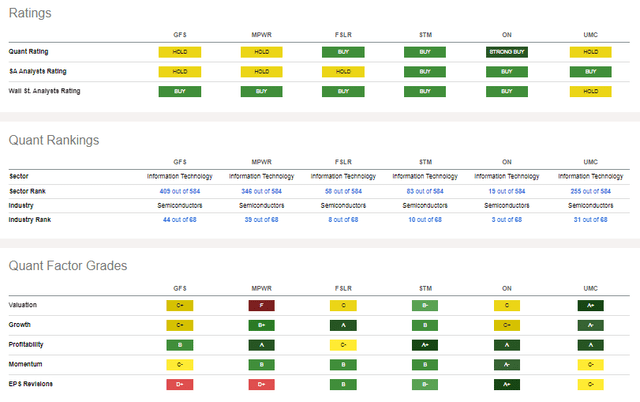Viewport: 640px width, 402px height.
Task: Open UMC industry rank 31 out of 68
Action: coord(591,220)
